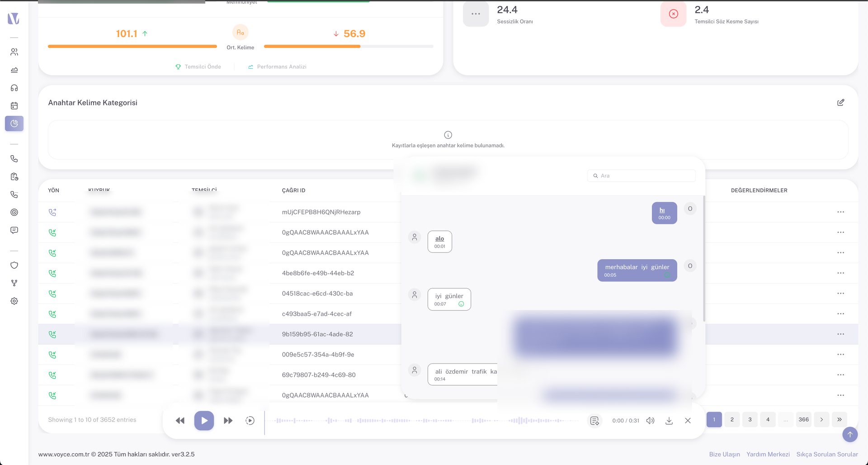The width and height of the screenshot is (868, 465).
Task: Open row menu for 4be8b6fe-e49b-44eb-b2
Action: click(840, 273)
